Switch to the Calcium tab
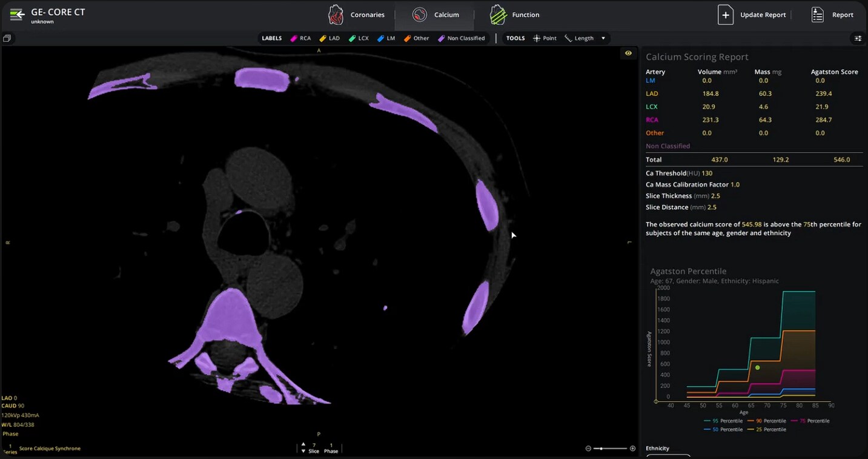This screenshot has width=868, height=459. pos(435,15)
